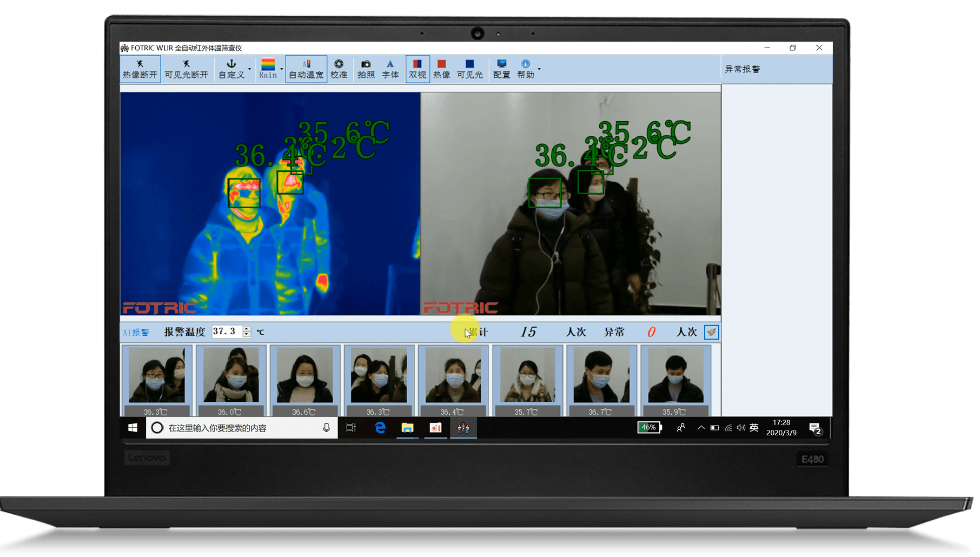980x557 pixels.
Task: Select the 热像 thermal-only view mode
Action: (441, 69)
